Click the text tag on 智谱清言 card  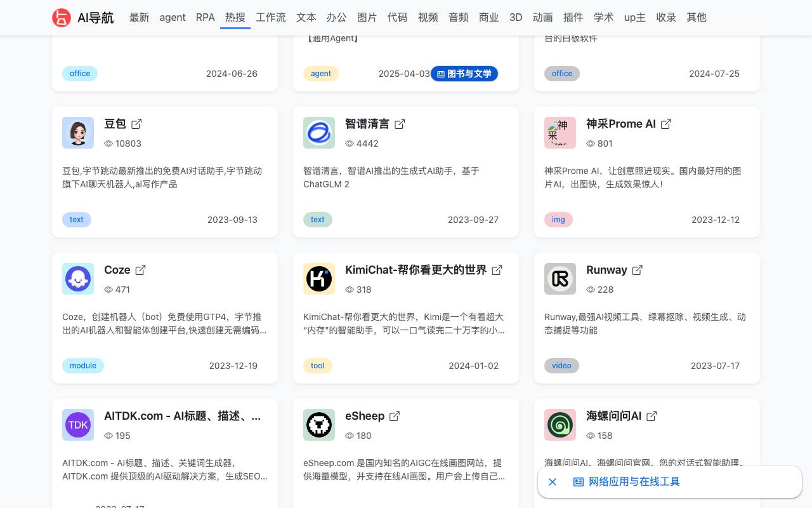pyautogui.click(x=318, y=220)
